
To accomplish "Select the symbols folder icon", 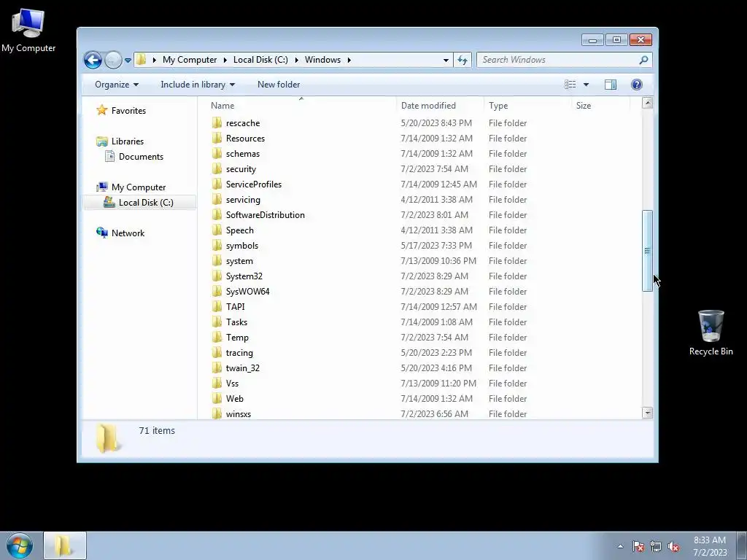I will (217, 245).
